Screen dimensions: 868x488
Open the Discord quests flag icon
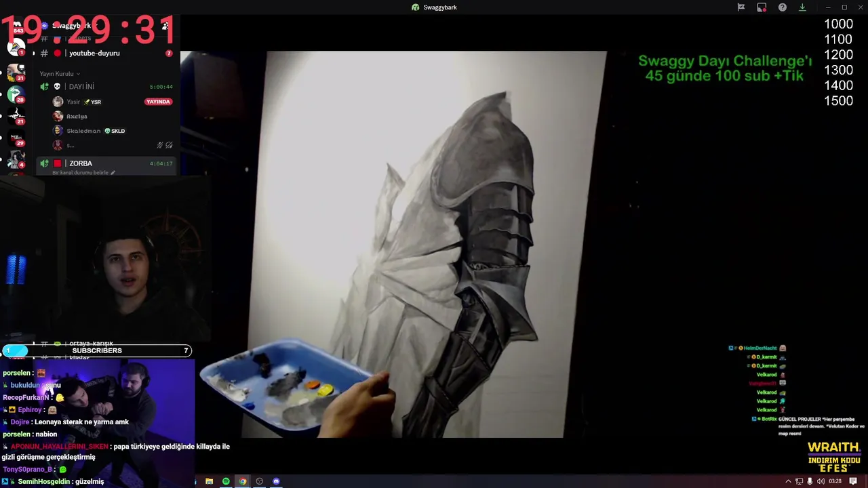tap(741, 7)
